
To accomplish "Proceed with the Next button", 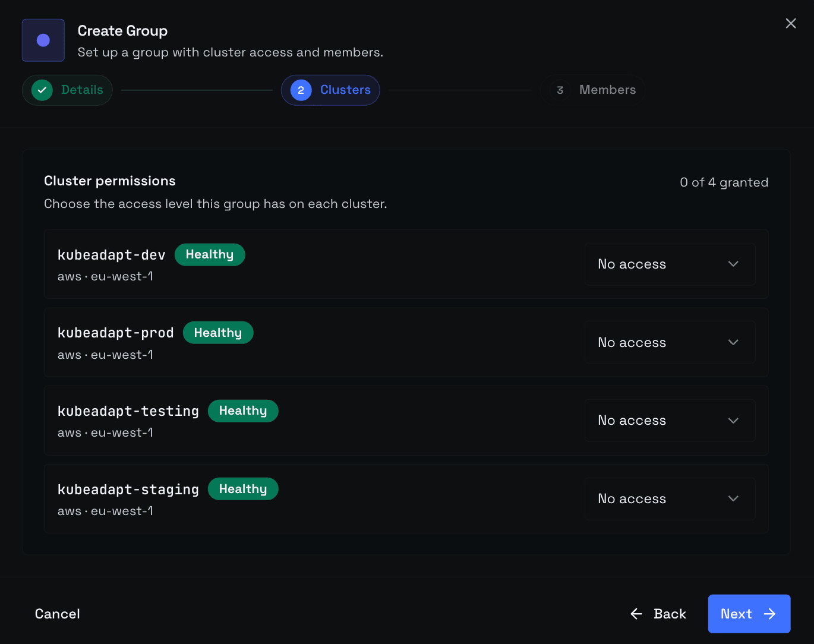I will coord(749,614).
